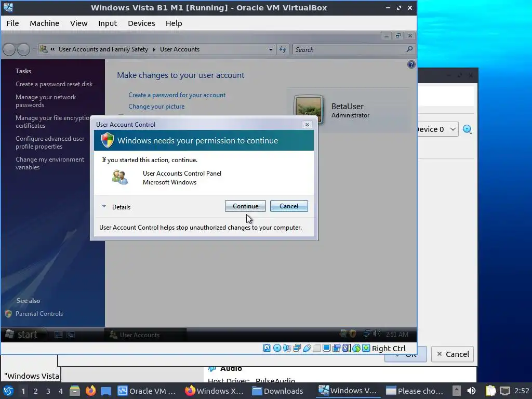Open the File menu in VirtualBox
Image resolution: width=532 pixels, height=399 pixels.
(12, 23)
